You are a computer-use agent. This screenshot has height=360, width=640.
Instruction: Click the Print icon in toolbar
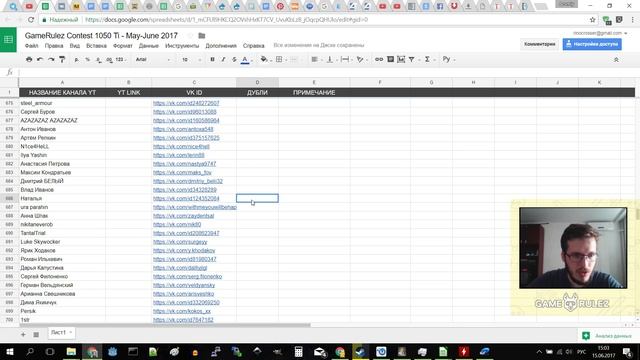coord(29,60)
